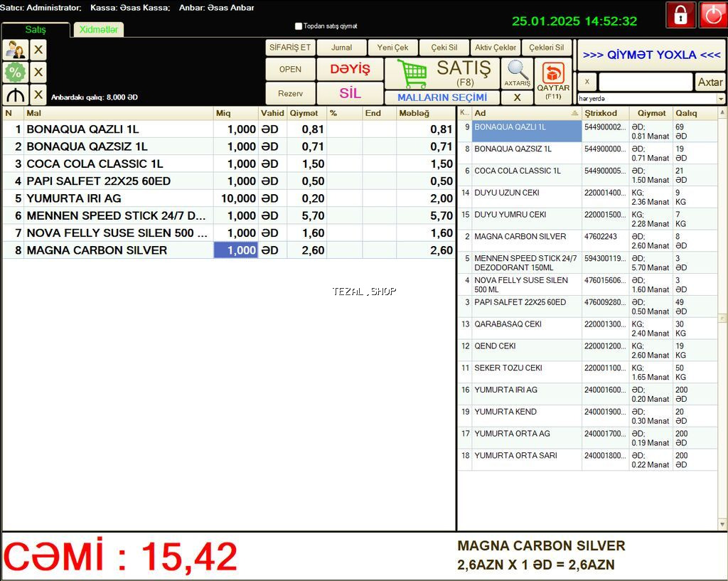728x581 pixels.
Task: Clear search with small x button
Action: tap(587, 82)
